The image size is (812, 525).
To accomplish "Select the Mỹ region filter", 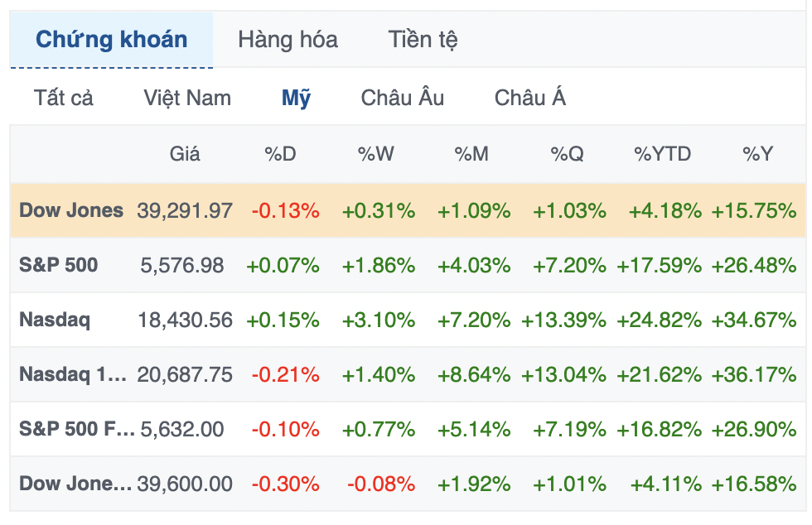I will pos(297,98).
